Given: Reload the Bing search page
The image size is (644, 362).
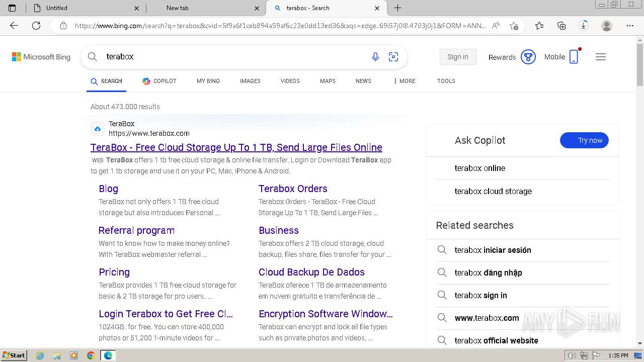Looking at the screenshot, I should [36, 26].
